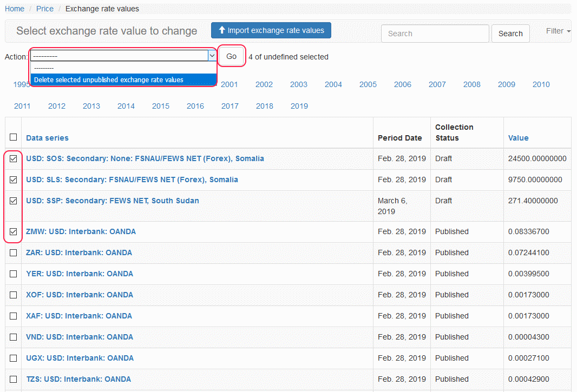This screenshot has width=577, height=392.
Task: Filter by year 2019
Action: click(x=299, y=106)
